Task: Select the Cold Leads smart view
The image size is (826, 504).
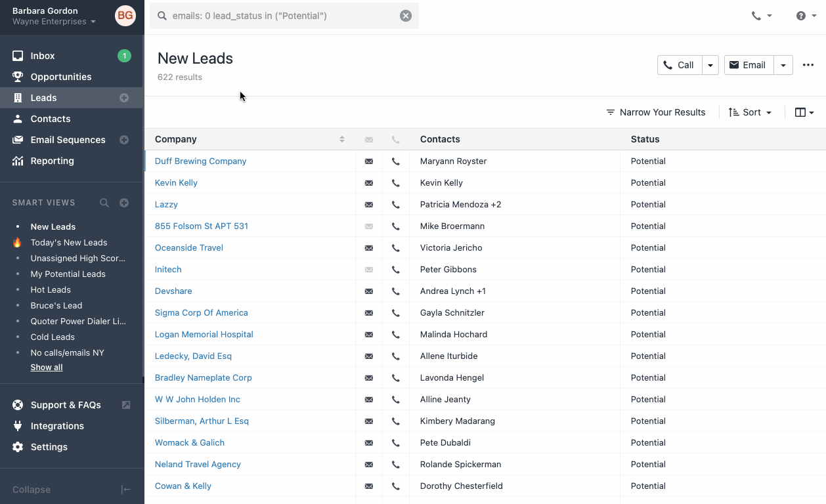Action: 52,337
